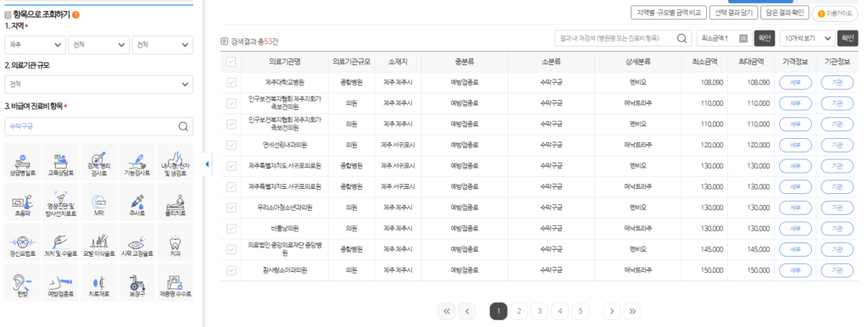Screen dimensions: 868x327
Task: Select the 보장구 wheelchair icon
Action: [x=137, y=283]
